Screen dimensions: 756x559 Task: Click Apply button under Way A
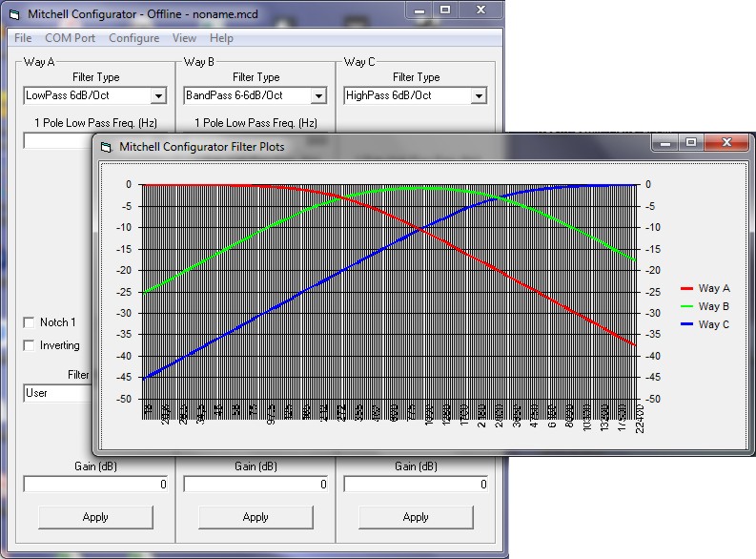pos(95,517)
